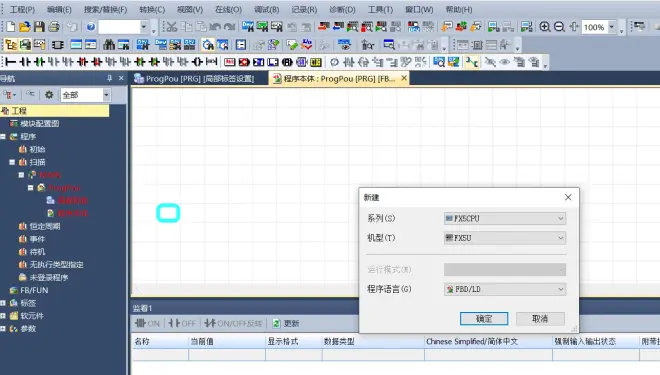The width and height of the screenshot is (660, 375).
Task: Click the navigation window toggle icon
Action: pos(11,45)
